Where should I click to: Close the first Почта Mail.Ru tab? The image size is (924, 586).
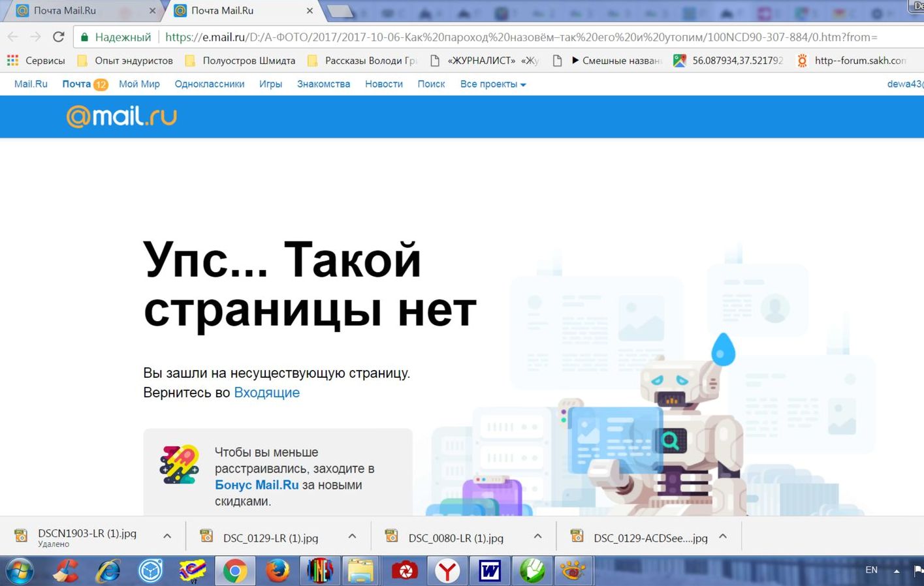[152, 10]
